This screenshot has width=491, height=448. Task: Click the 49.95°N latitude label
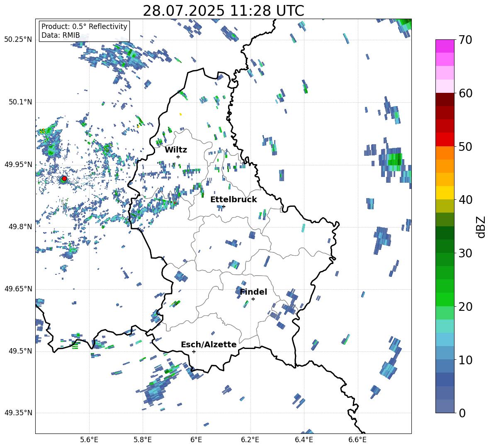pos(18,164)
